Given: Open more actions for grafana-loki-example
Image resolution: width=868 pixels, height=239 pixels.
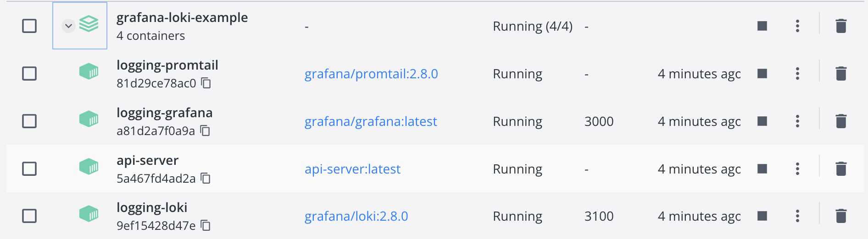Looking at the screenshot, I should click(797, 26).
